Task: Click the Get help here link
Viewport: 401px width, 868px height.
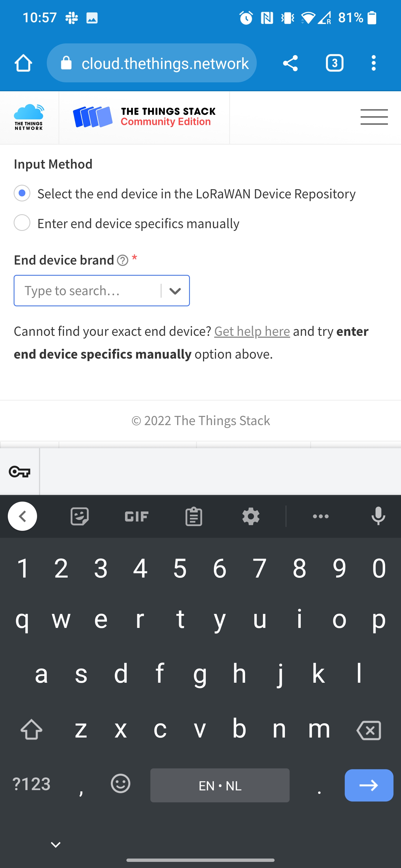Action: click(251, 331)
